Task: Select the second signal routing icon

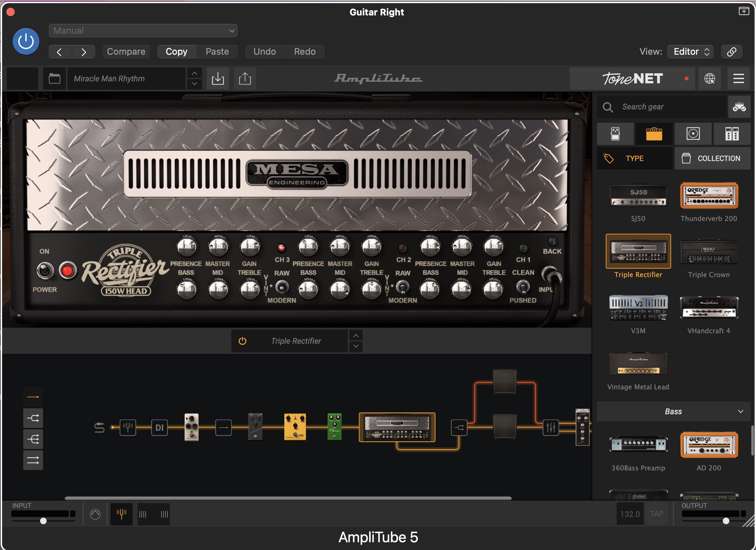Action: tap(33, 418)
